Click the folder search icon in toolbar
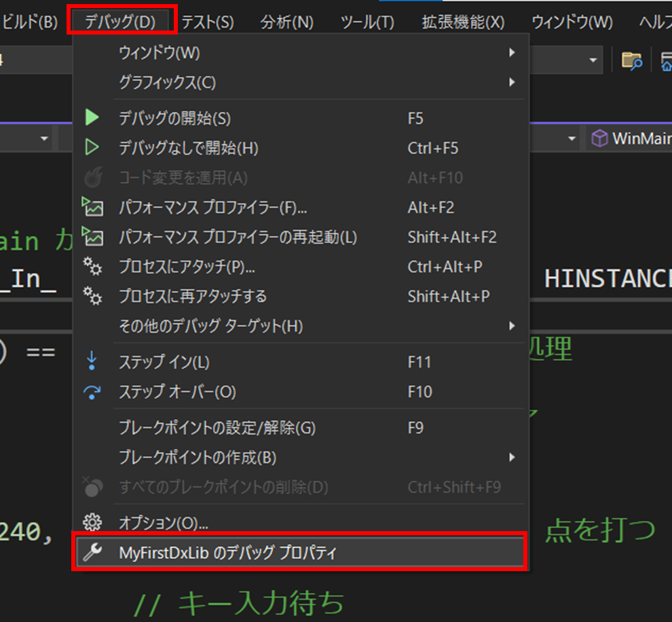Viewport: 672px width, 622px height. click(632, 60)
